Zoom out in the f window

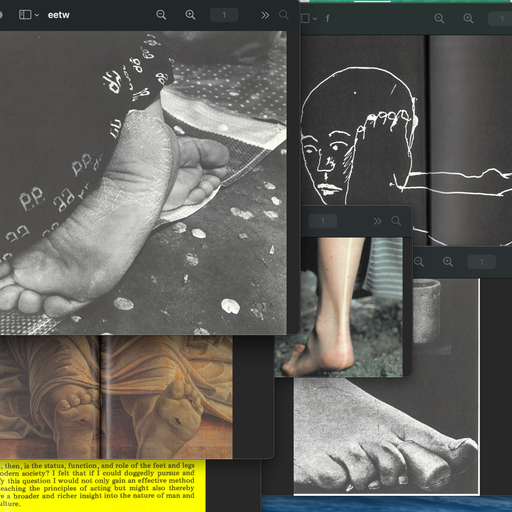tap(439, 18)
